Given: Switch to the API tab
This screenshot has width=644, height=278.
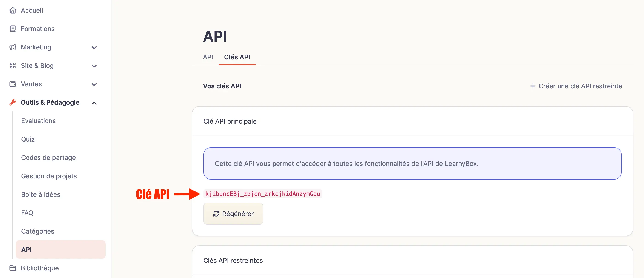Looking at the screenshot, I should 208,57.
